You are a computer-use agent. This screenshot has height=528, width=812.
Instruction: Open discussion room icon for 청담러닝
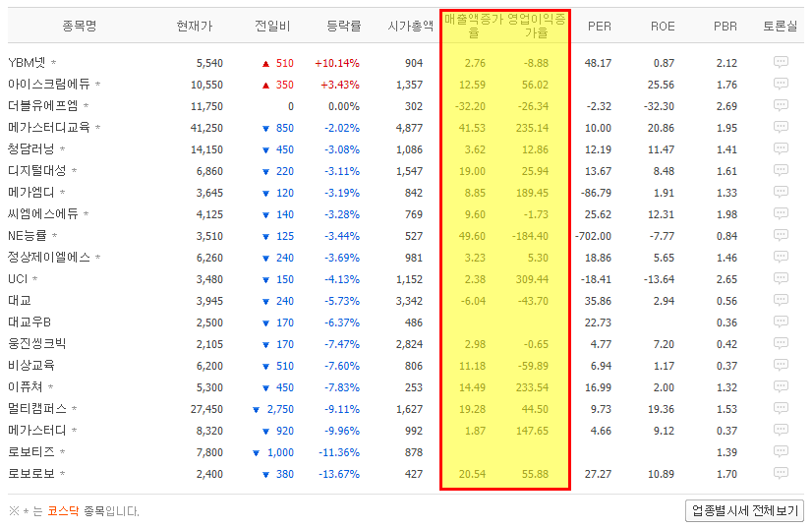click(x=781, y=148)
